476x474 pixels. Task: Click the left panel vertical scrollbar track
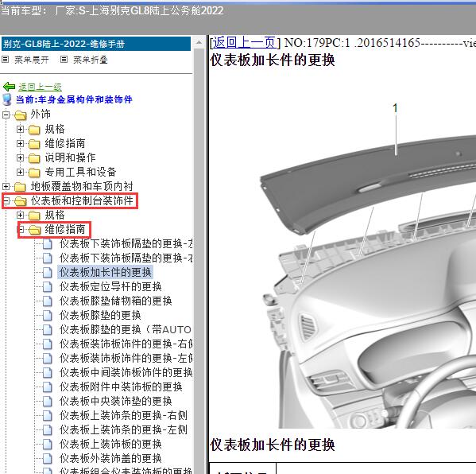(199, 262)
